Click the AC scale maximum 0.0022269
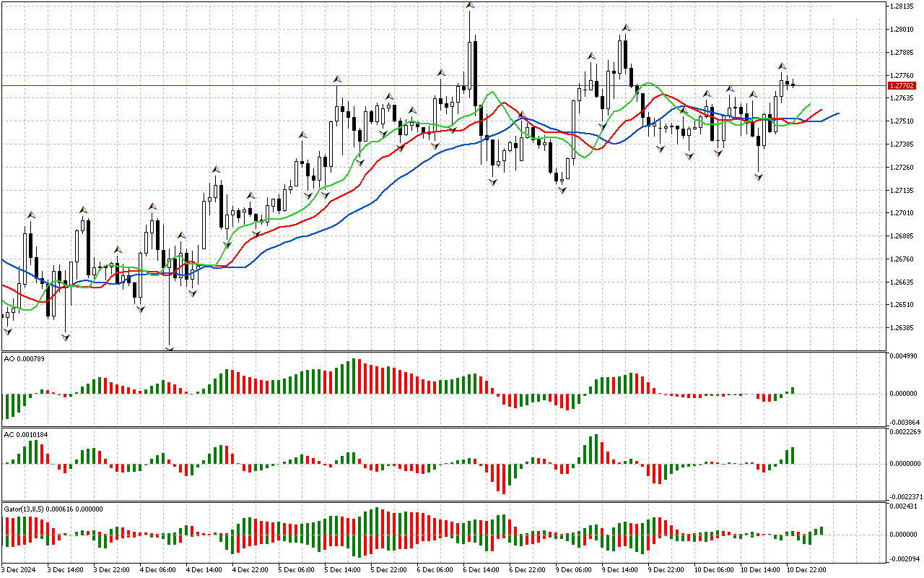 (x=906, y=432)
